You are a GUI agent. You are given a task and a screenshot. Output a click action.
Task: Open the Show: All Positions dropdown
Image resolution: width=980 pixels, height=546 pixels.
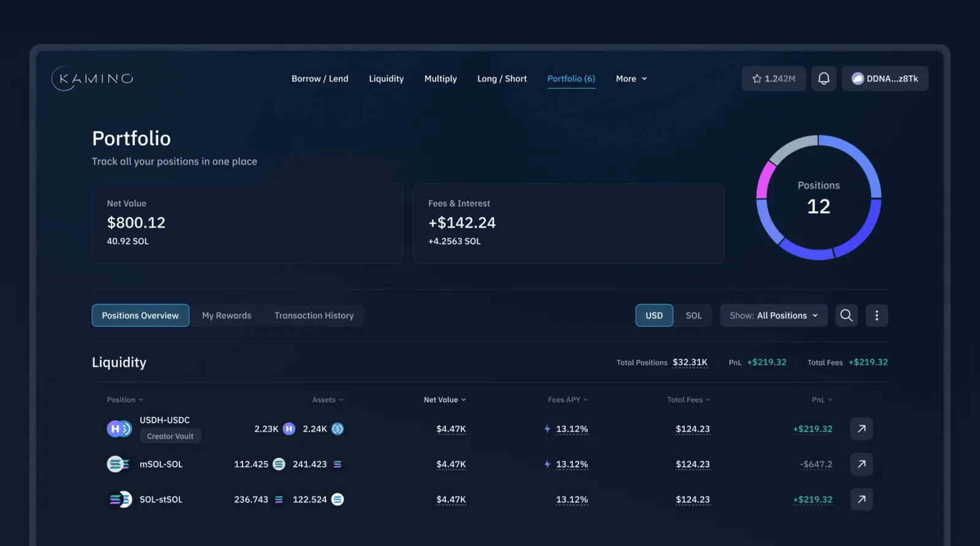coord(774,315)
